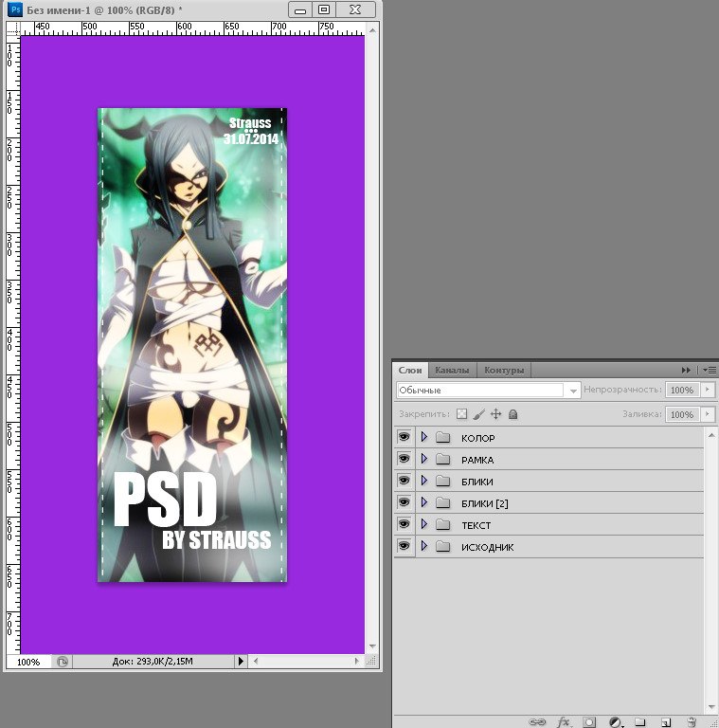Hide the БЛИКИ [2] group
The height and width of the screenshot is (728, 719).
(404, 502)
